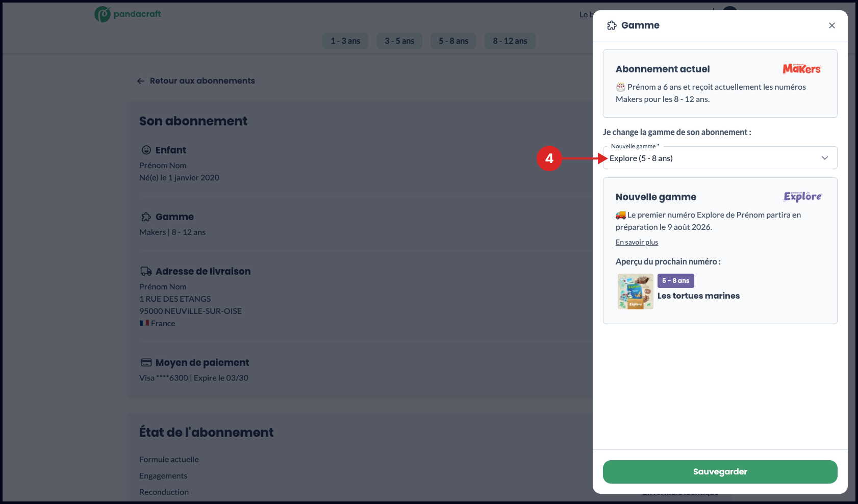Click the 'Moyen de paiement' section heading

point(202,362)
